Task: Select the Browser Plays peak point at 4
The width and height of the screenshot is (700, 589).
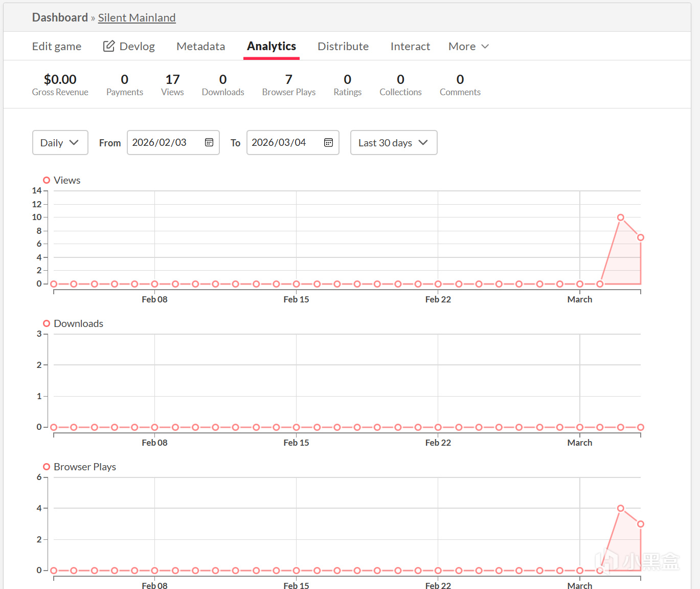Action: [621, 508]
